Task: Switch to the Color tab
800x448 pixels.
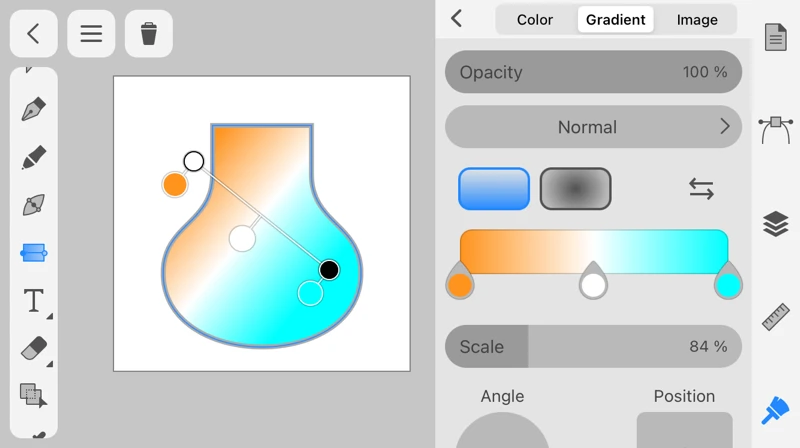Action: pyautogui.click(x=535, y=19)
